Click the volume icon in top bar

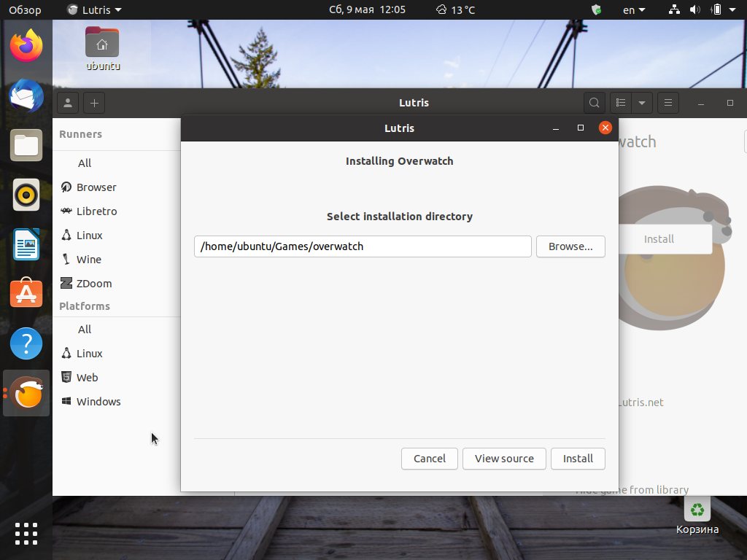pos(695,9)
